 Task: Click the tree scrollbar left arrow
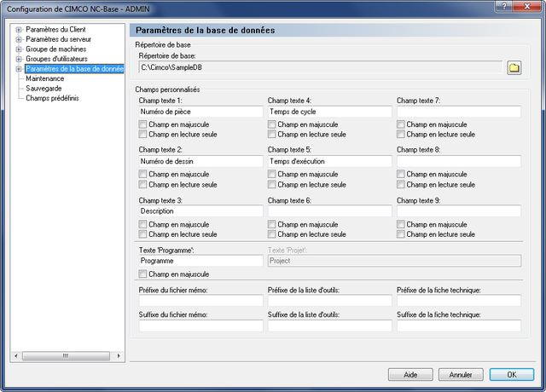click(16, 356)
